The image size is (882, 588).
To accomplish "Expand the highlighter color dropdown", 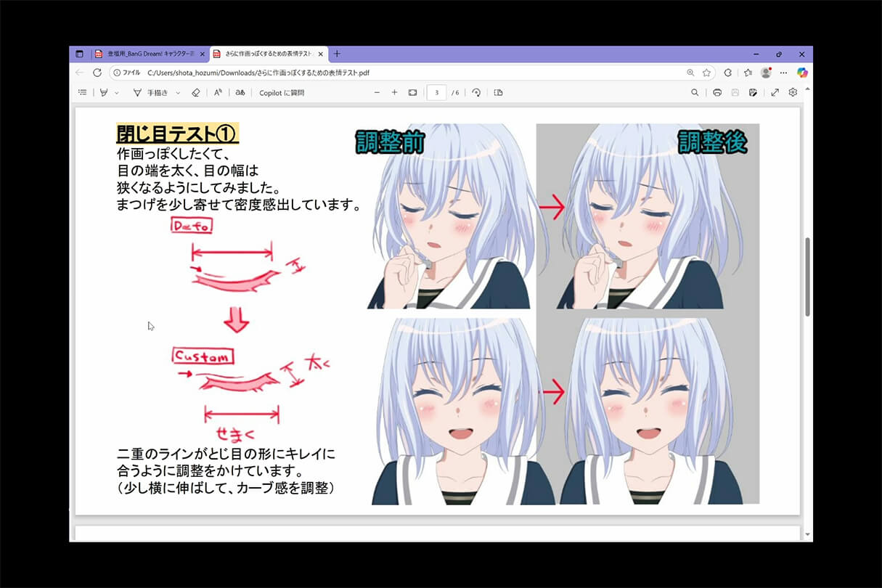I will tap(116, 92).
